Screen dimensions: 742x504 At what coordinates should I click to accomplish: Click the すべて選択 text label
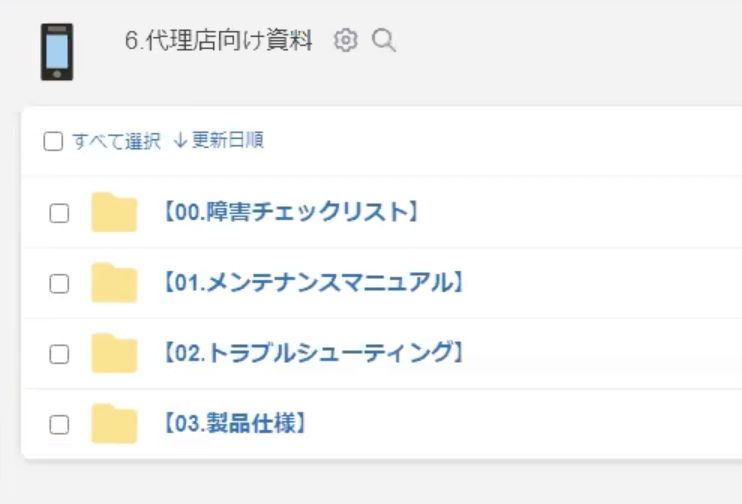[x=116, y=141]
